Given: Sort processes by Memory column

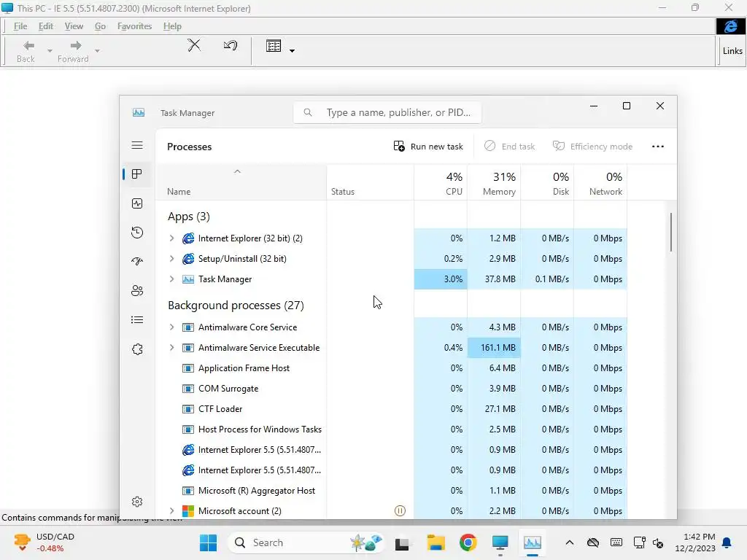Looking at the screenshot, I should pos(494,183).
